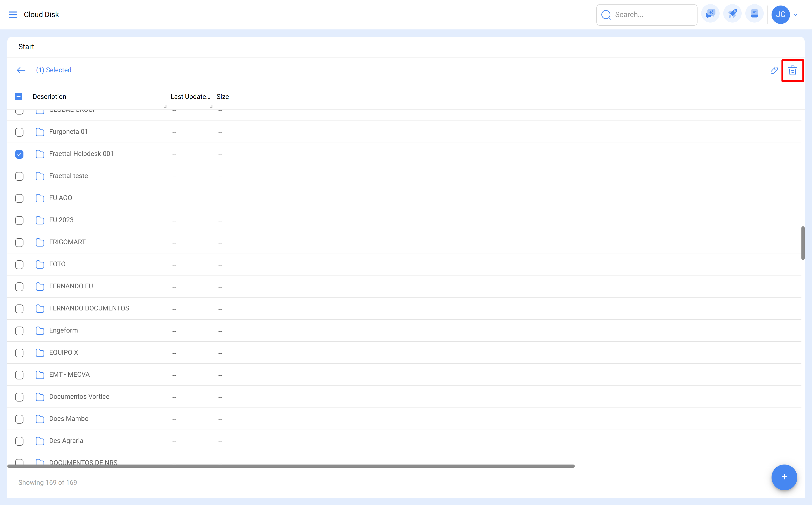Select the Documentos Vortice row name
The height and width of the screenshot is (505, 812).
pyautogui.click(x=79, y=396)
